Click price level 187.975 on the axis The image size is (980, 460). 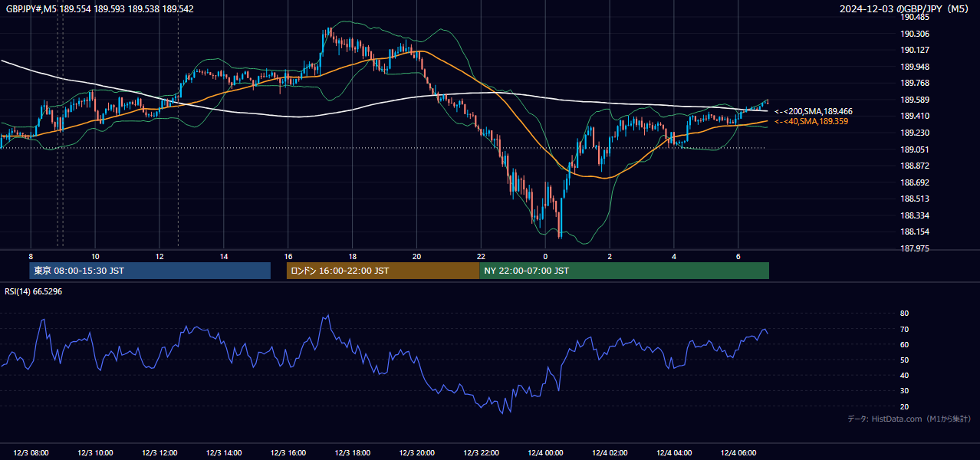point(915,248)
